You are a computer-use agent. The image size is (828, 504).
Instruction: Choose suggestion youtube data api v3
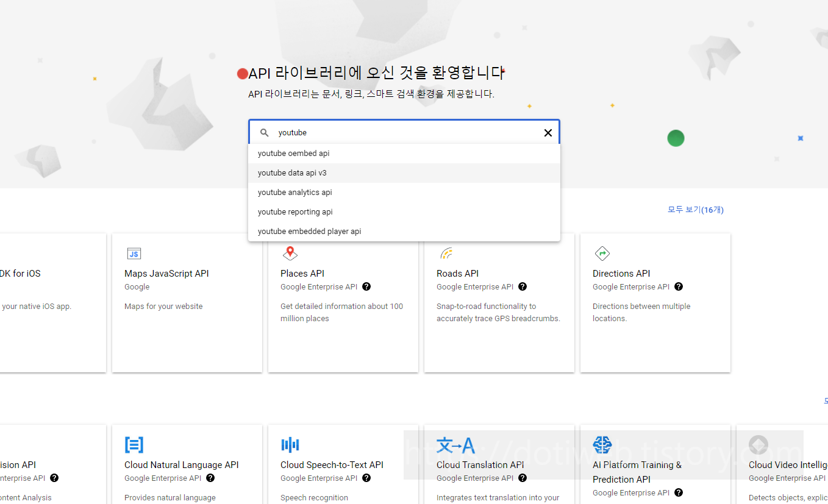click(x=404, y=173)
